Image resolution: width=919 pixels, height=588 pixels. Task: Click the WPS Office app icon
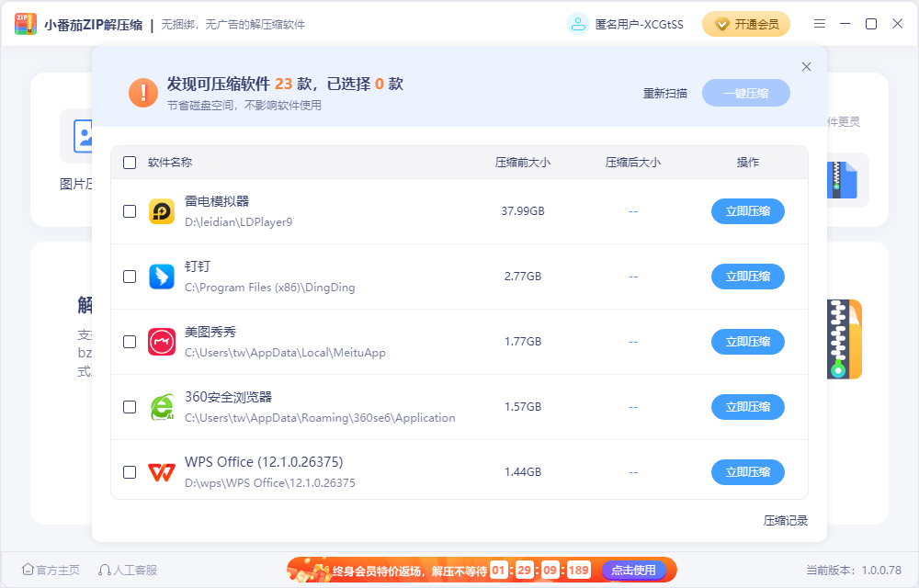pos(162,472)
